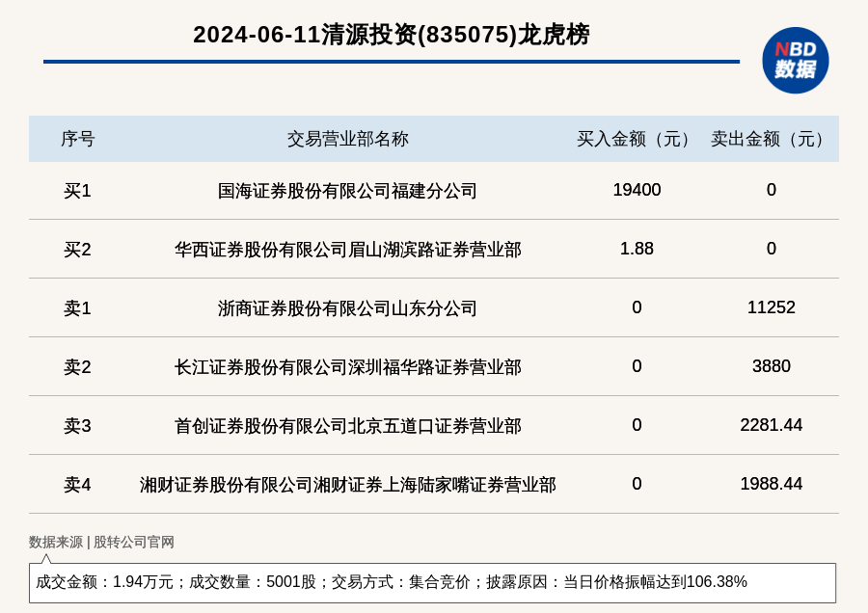This screenshot has height=613, width=868.
Task: Click the 1.88 buy amount cell
Action: pos(637,249)
